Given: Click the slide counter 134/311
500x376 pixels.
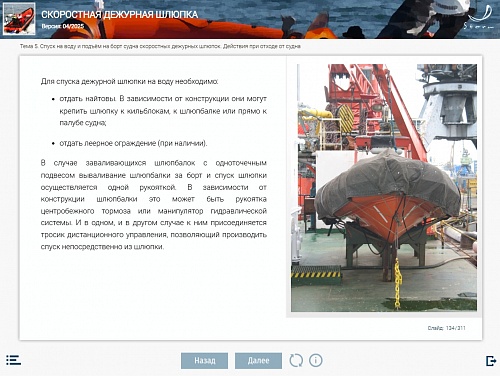Looking at the screenshot, I should point(446,328).
